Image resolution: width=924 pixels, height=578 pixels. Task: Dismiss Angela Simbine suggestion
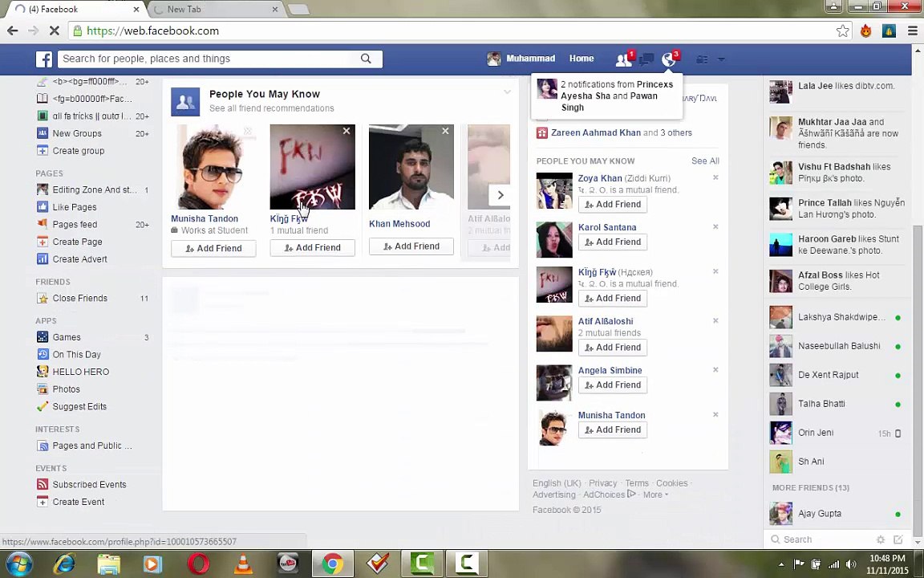point(715,370)
